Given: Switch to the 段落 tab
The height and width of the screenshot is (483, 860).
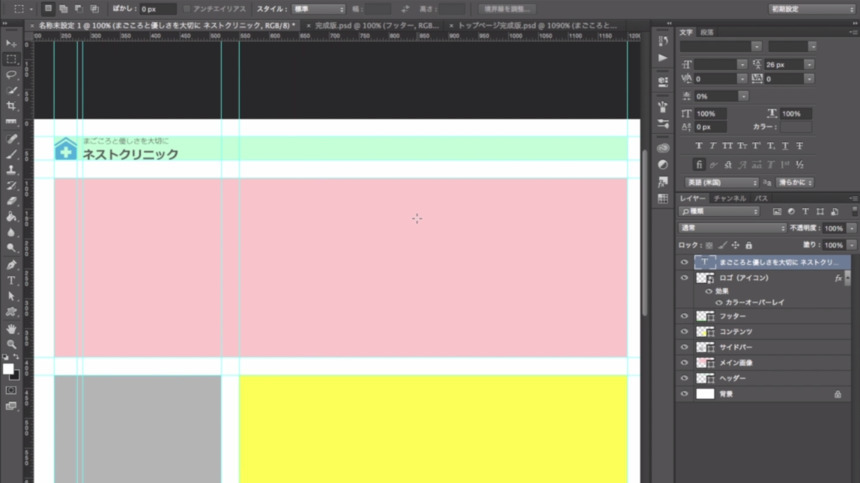Looking at the screenshot, I should point(707,32).
